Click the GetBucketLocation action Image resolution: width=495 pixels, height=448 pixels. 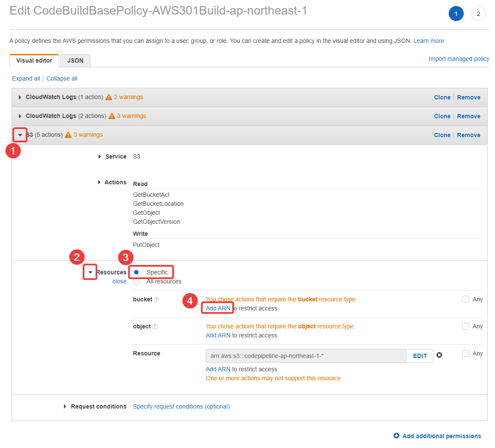pyautogui.click(x=158, y=204)
